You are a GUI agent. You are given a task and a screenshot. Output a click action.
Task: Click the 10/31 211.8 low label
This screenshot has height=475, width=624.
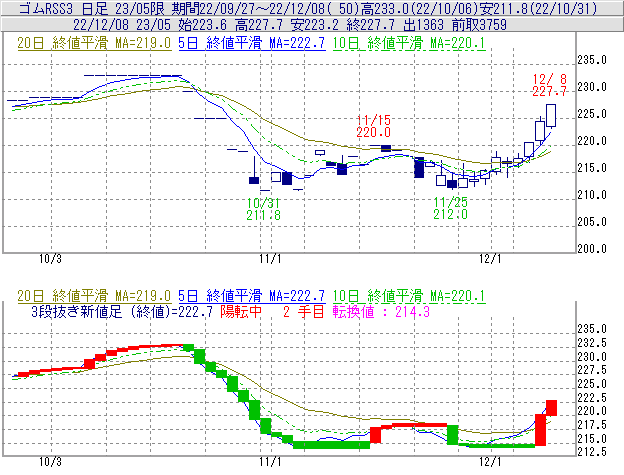[263, 209]
